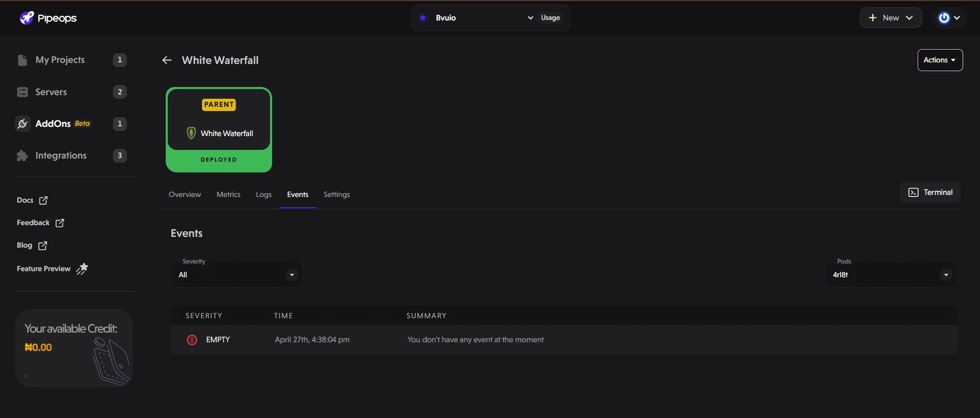Select the AddOns plug icon
This screenshot has width=980, height=418.
pos(23,124)
